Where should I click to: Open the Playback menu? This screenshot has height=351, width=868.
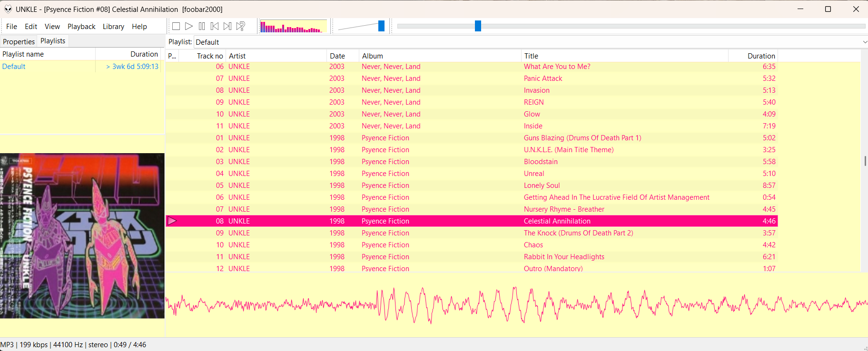[x=81, y=27]
